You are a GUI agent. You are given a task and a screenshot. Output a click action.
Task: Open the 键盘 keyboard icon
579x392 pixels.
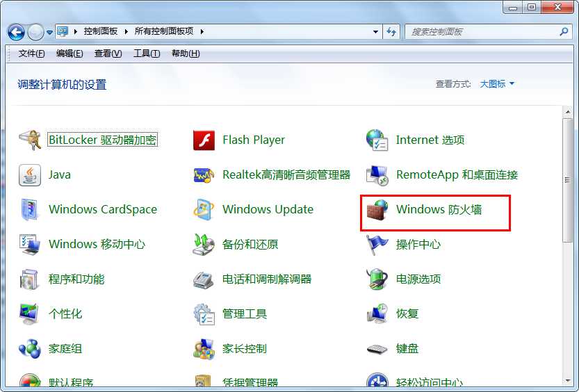coord(377,349)
